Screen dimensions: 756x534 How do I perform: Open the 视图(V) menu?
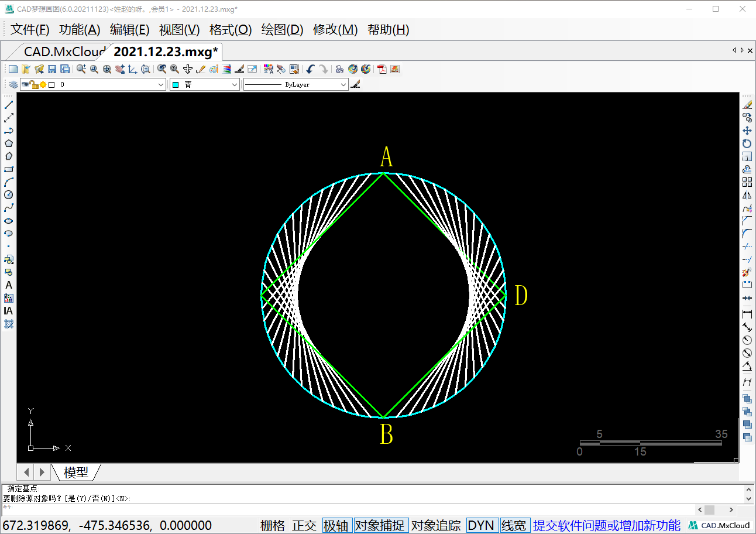pyautogui.click(x=179, y=30)
